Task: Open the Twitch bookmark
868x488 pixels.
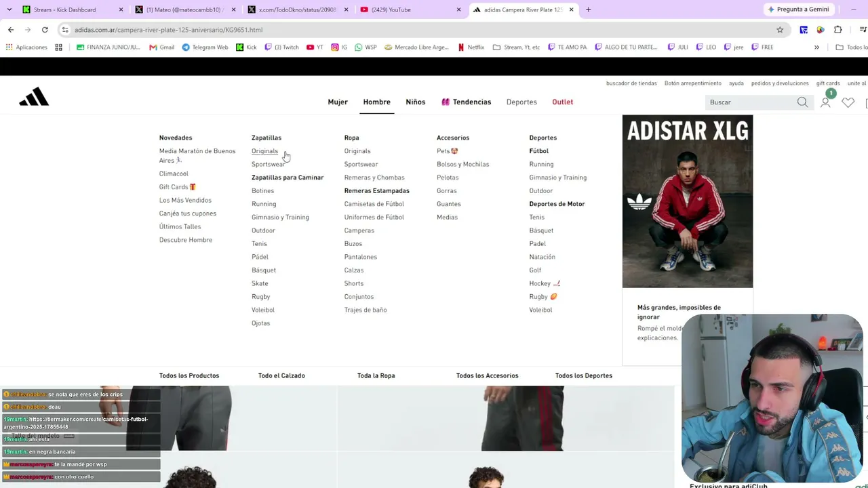Action: (x=281, y=47)
